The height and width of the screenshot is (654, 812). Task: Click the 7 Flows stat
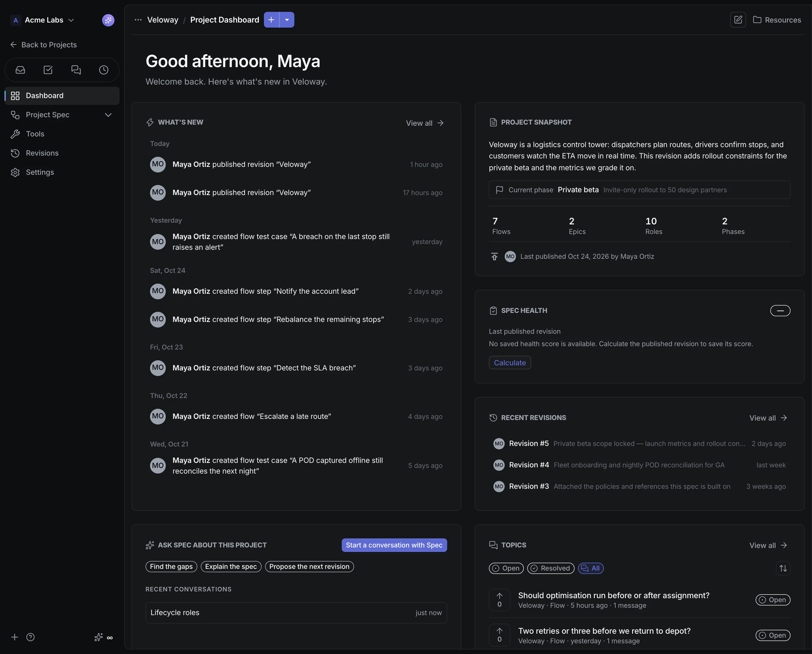coord(501,226)
